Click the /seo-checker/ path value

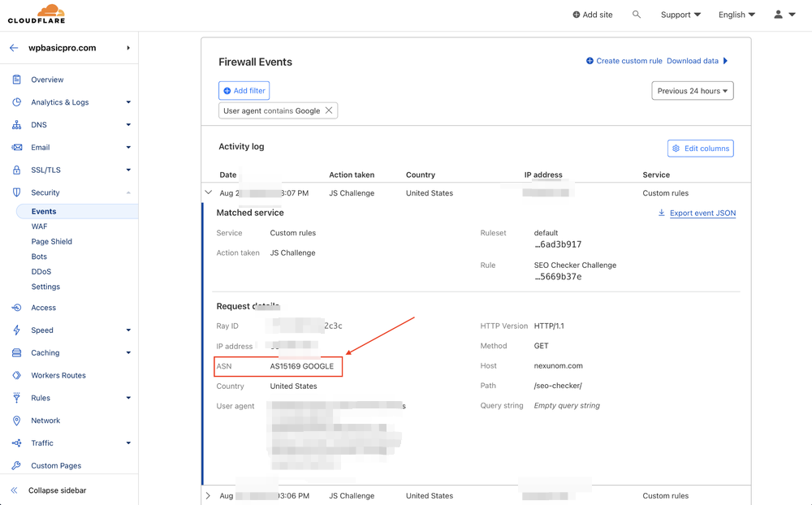(558, 386)
